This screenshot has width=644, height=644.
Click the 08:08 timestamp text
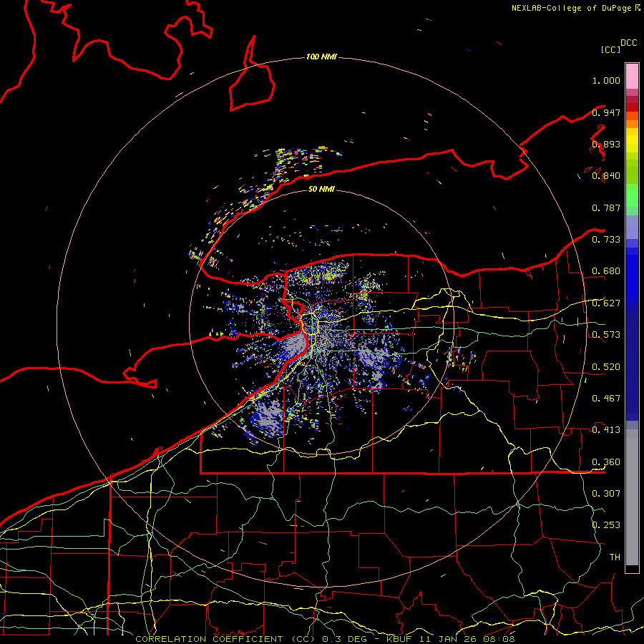pos(499,639)
